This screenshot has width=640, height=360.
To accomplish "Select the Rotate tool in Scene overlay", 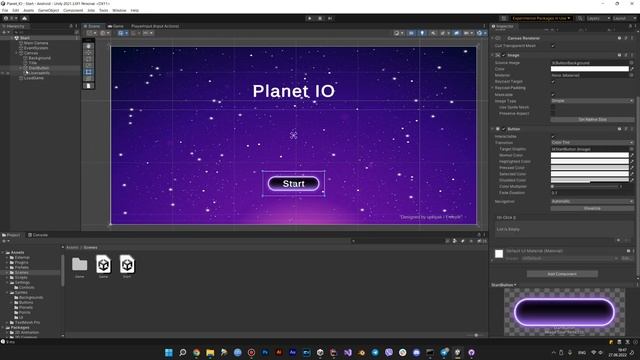I will click(x=89, y=59).
